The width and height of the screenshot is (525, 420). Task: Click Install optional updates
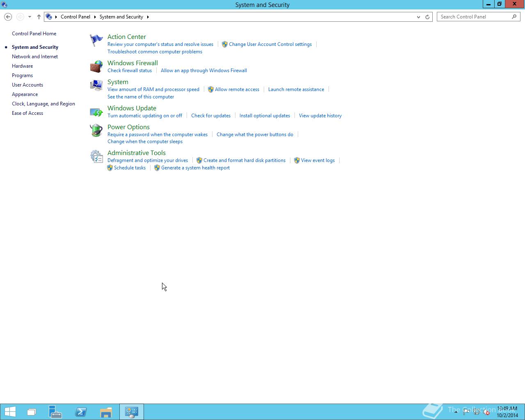click(265, 116)
